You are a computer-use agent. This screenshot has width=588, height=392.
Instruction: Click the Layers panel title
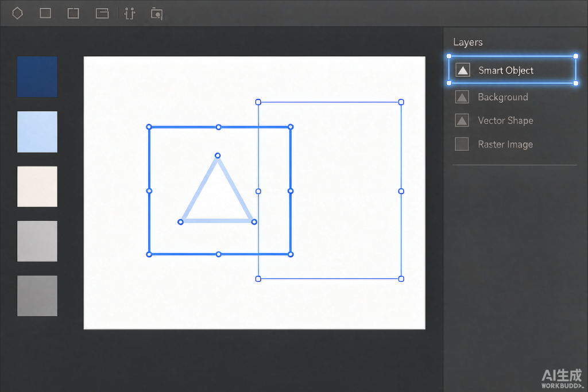pos(468,42)
